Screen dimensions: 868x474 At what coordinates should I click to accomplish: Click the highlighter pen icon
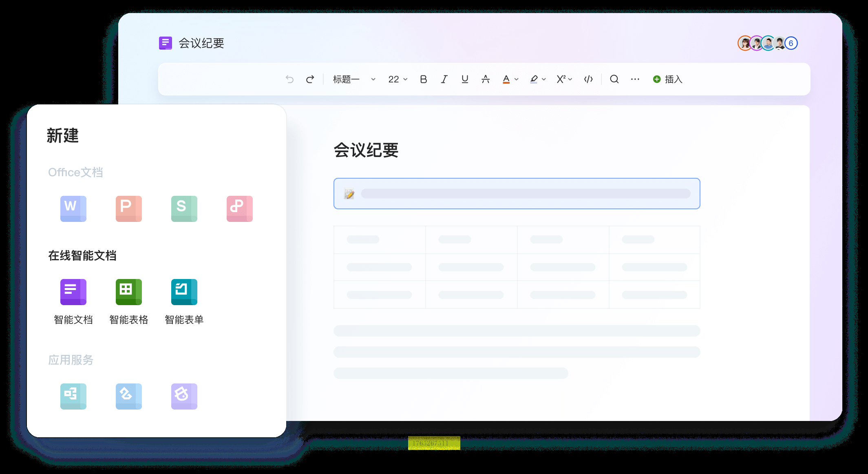(534, 79)
